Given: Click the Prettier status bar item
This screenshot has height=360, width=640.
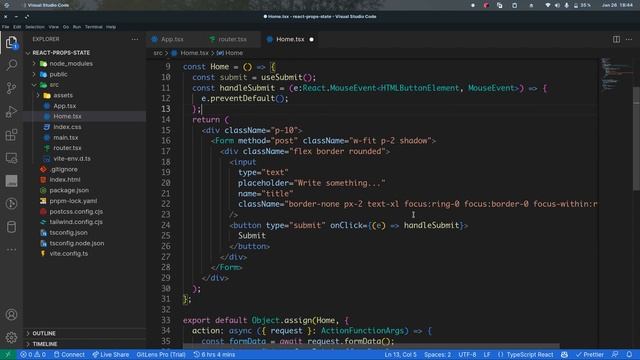Looking at the screenshot, I should (589, 355).
